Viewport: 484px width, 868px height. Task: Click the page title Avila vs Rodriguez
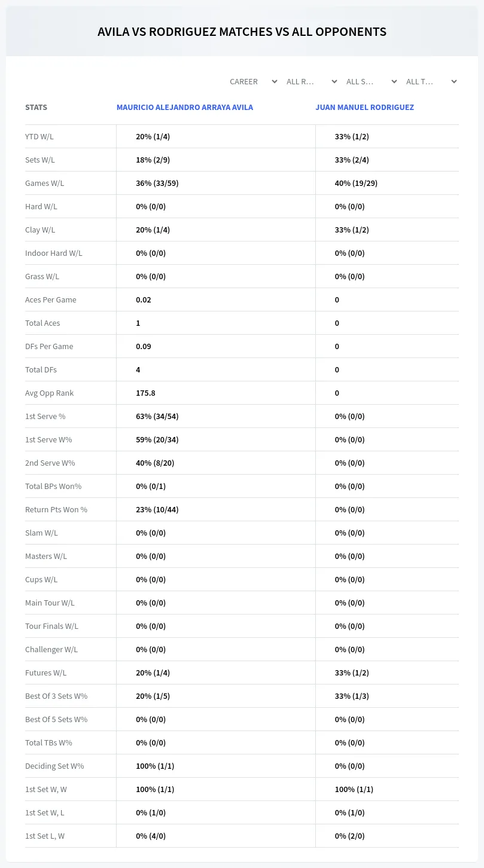coord(242,32)
